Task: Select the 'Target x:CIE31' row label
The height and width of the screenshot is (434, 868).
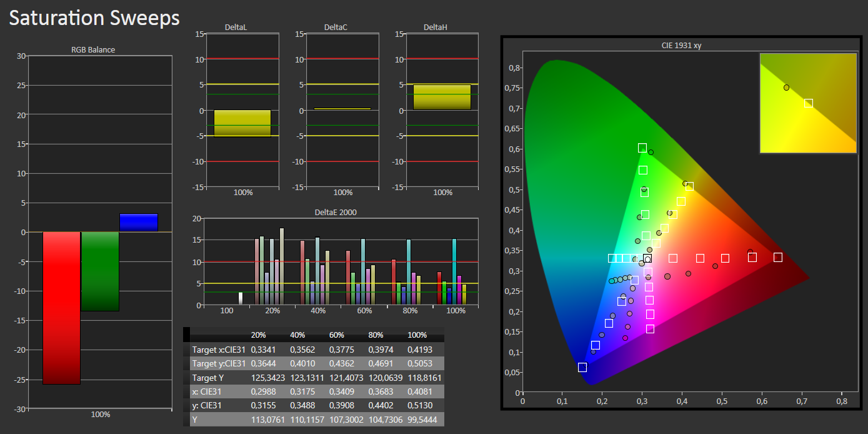Action: (219, 349)
